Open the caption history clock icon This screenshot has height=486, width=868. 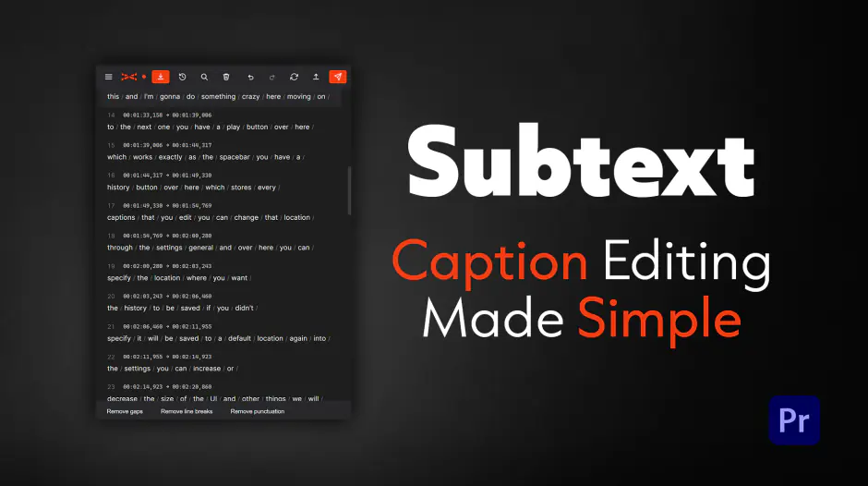tap(182, 77)
